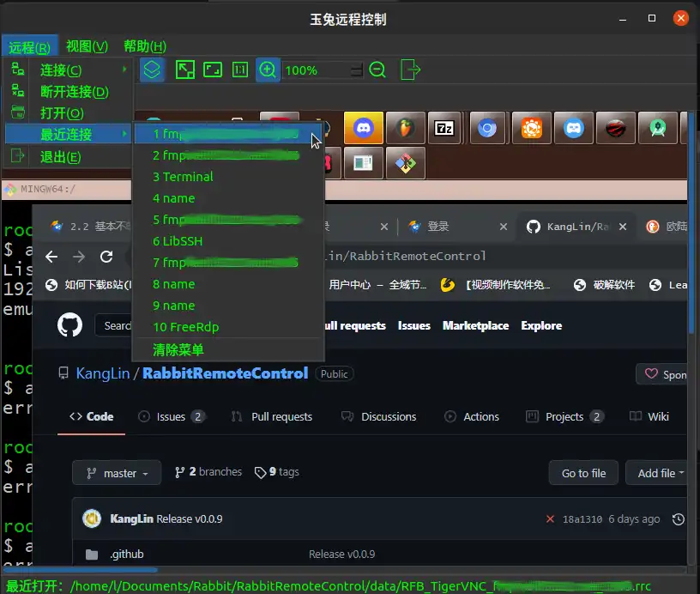Expand the 最近连接 submenu
The image size is (700, 594).
click(69, 135)
